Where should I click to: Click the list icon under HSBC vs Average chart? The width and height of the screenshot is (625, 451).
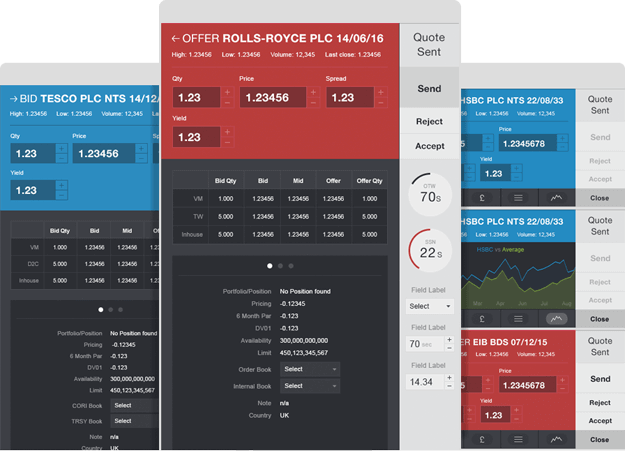pyautogui.click(x=519, y=319)
